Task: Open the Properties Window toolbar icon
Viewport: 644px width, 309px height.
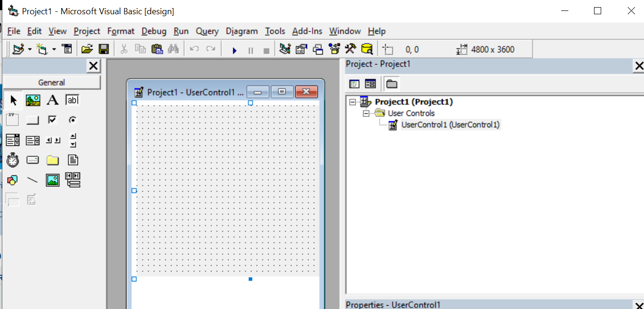Action: tap(301, 49)
